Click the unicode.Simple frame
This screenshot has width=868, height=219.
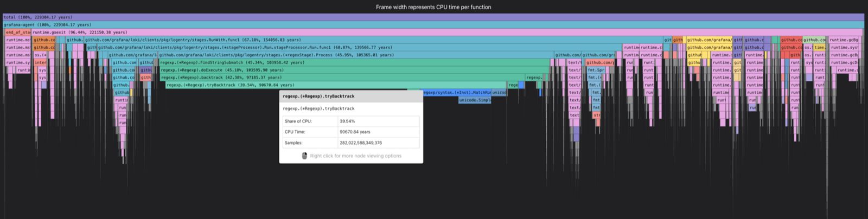(x=475, y=100)
